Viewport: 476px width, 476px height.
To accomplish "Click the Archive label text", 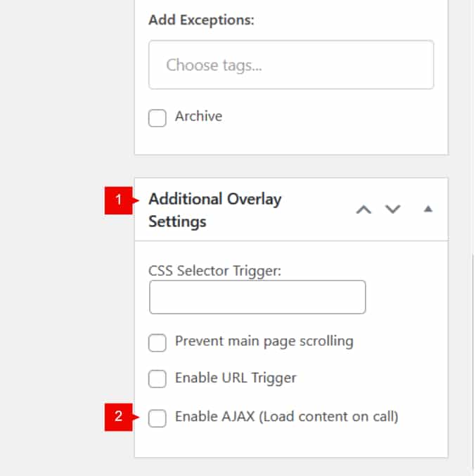I will click(198, 116).
